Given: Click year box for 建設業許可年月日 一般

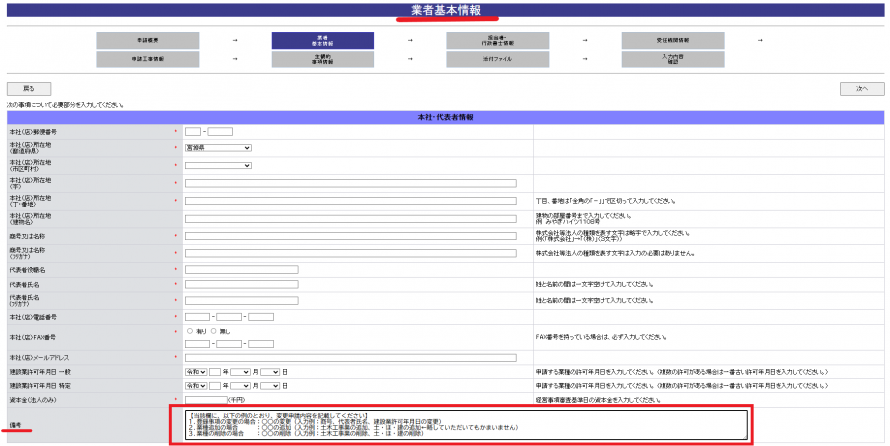Looking at the screenshot, I should pyautogui.click(x=215, y=372).
